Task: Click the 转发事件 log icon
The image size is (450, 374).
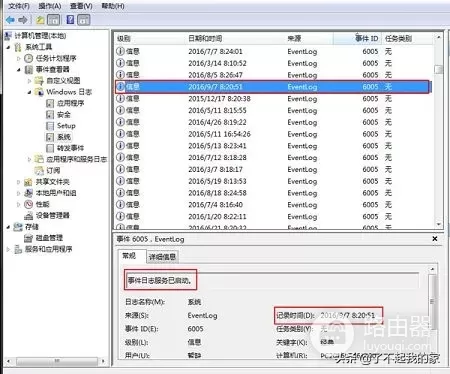Action: click(x=50, y=148)
